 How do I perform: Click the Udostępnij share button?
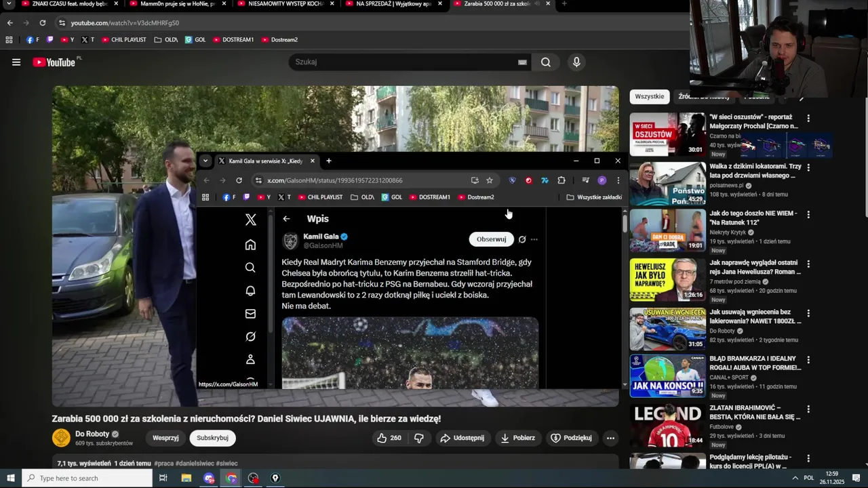tap(462, 438)
